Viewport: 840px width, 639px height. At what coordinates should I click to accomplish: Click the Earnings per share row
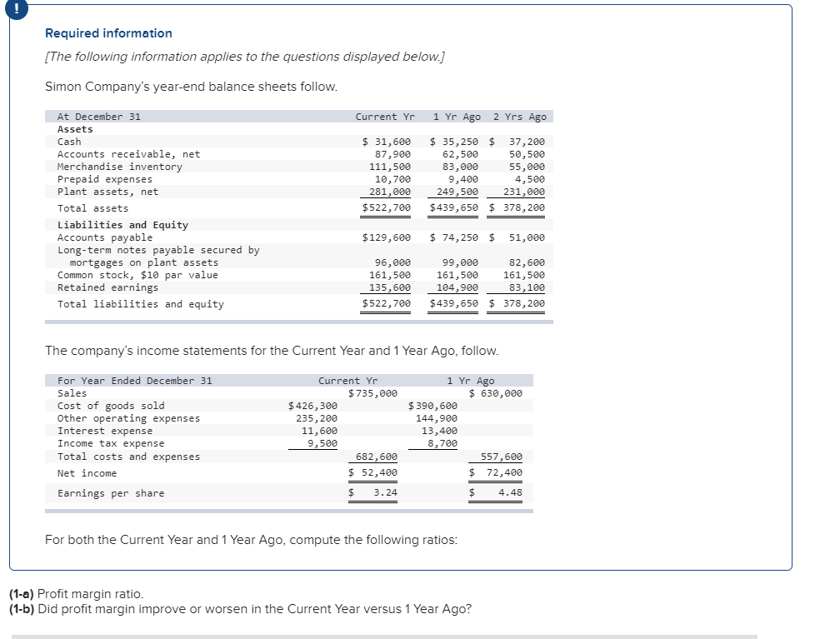[110, 493]
